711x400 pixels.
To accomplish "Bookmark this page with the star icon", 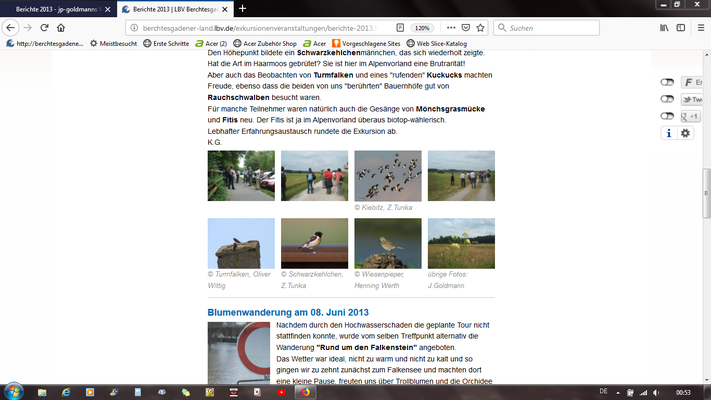I will point(480,28).
